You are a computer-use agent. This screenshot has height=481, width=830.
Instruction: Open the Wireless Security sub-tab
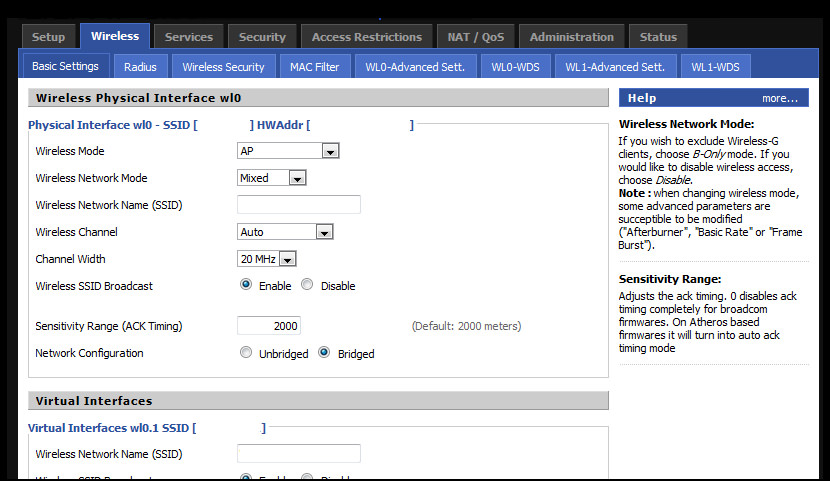pos(223,67)
